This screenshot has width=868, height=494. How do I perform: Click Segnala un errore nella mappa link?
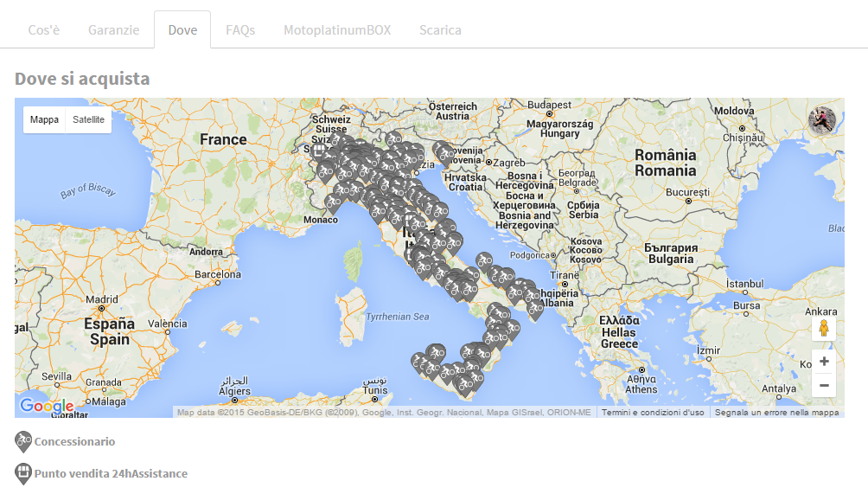tap(776, 413)
